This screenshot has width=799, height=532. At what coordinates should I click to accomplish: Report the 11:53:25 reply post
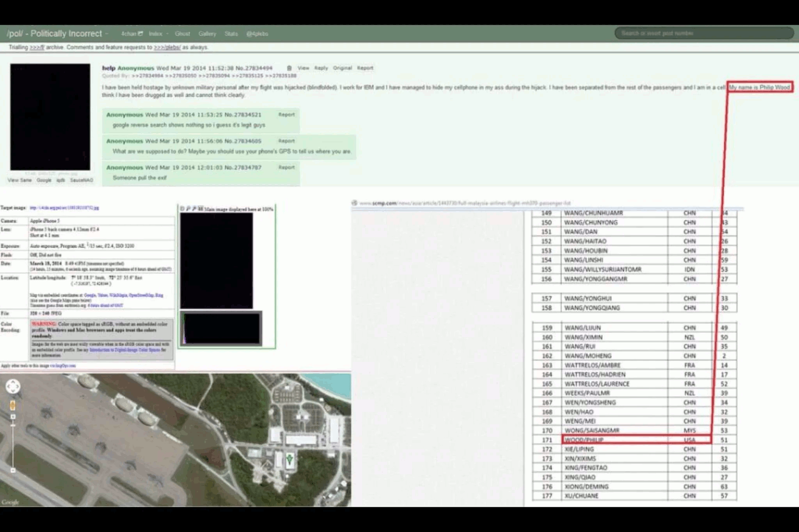click(x=286, y=114)
